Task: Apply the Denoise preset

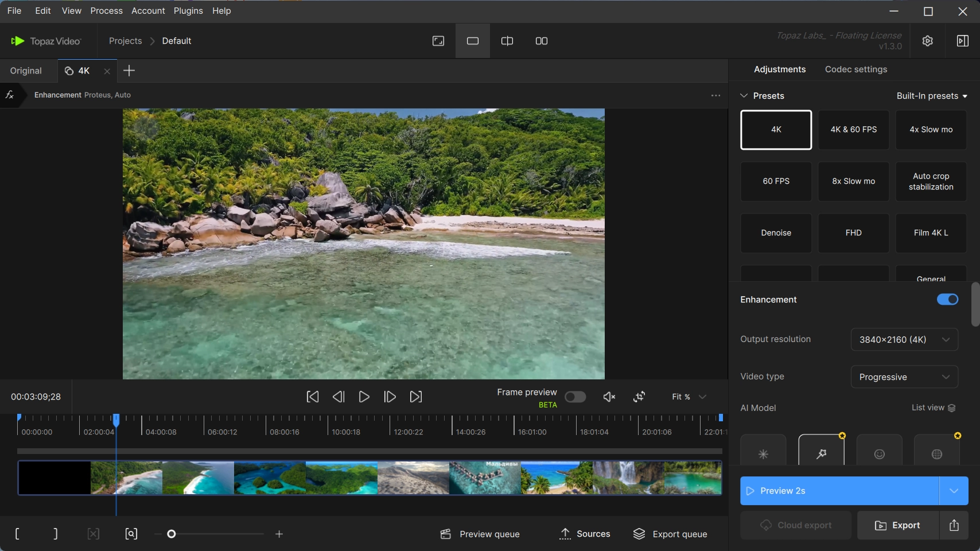Action: point(776,233)
